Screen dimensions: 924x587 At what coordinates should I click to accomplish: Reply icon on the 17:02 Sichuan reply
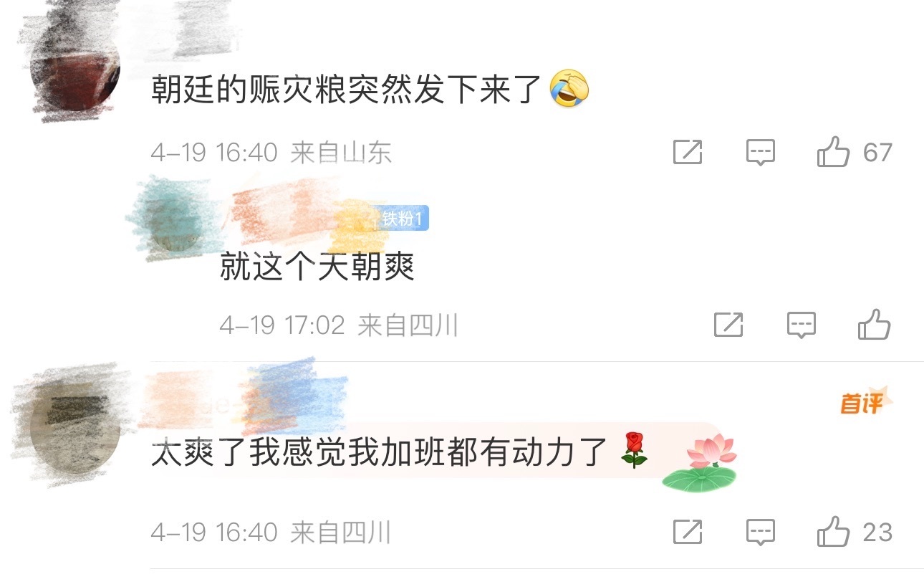(x=802, y=325)
